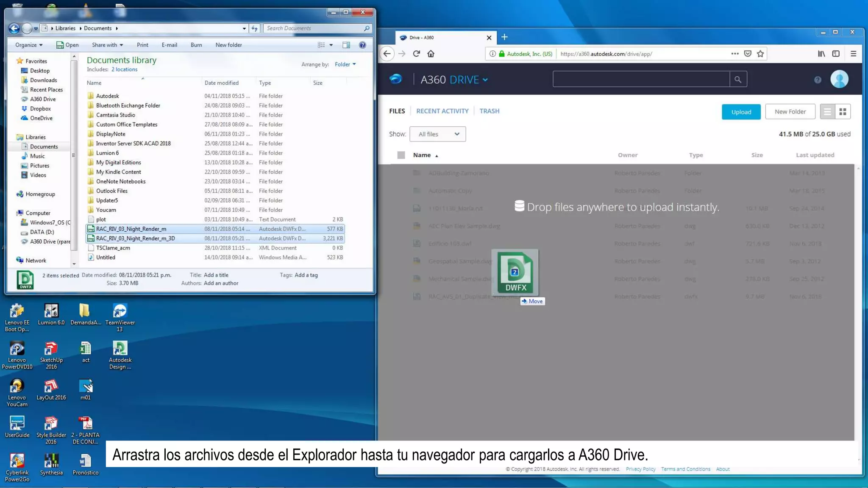
Task: Click Firefox home icon
Action: click(x=431, y=54)
